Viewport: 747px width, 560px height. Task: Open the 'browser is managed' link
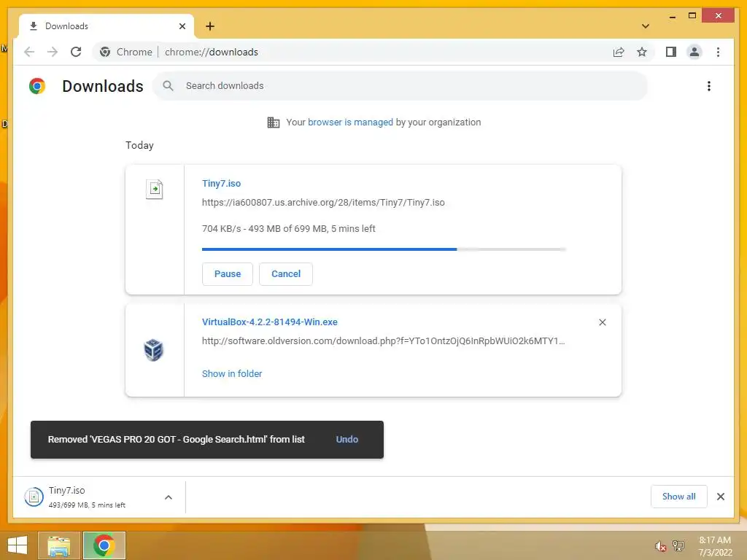pyautogui.click(x=350, y=122)
